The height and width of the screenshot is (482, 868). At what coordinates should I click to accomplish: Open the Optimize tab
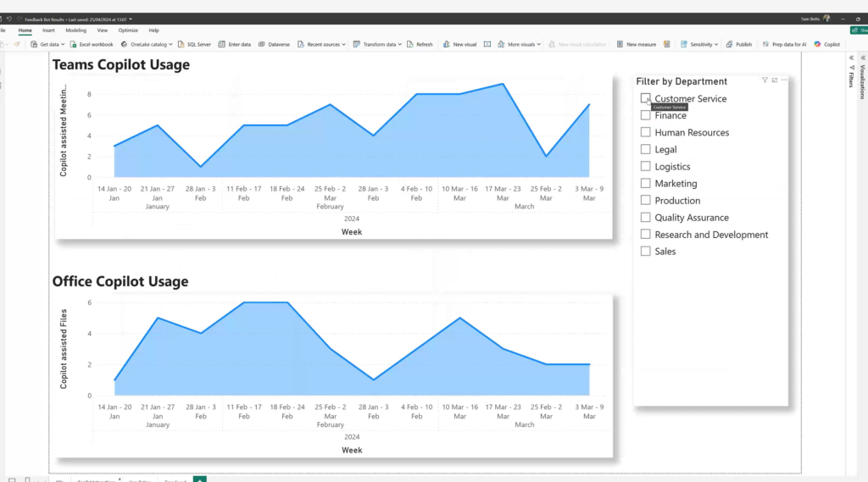point(128,30)
